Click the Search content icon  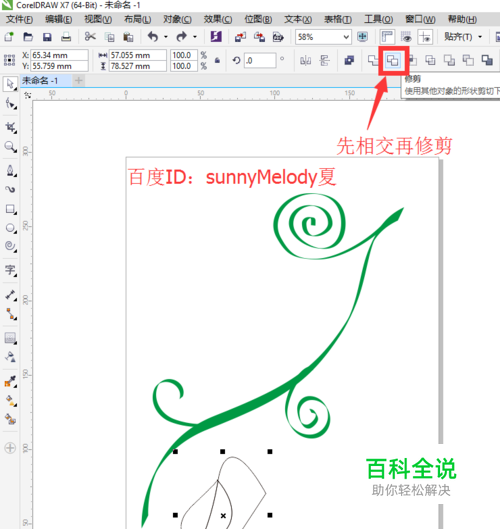tap(216, 36)
